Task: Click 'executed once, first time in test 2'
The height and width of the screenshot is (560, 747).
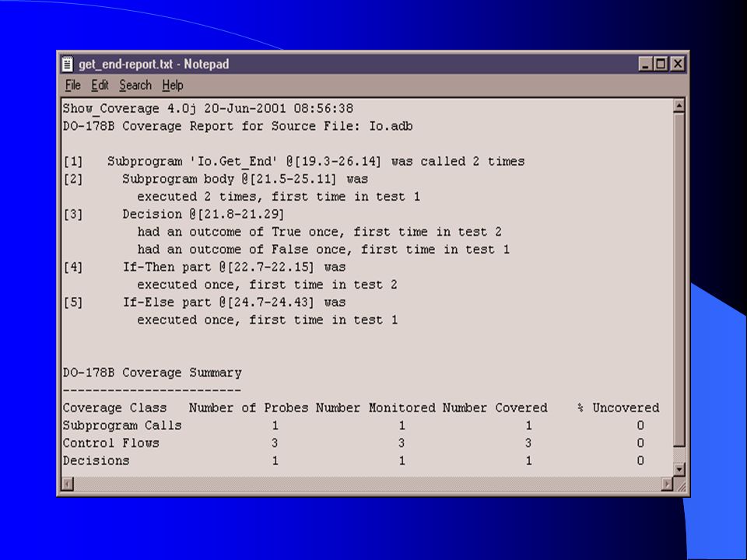Action: pyautogui.click(x=267, y=285)
